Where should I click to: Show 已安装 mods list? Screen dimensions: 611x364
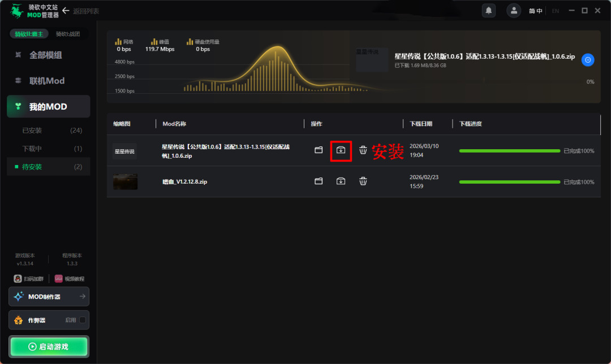click(32, 131)
